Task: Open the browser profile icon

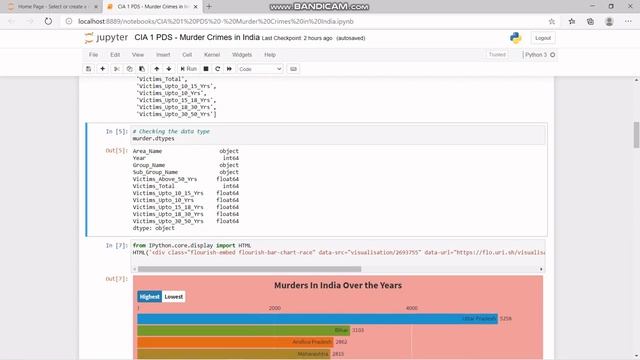Action: click(x=609, y=22)
